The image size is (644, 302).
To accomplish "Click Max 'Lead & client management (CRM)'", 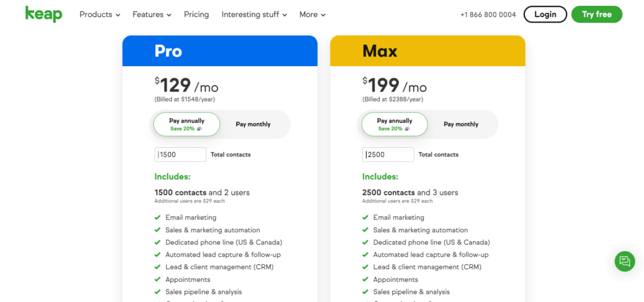I will tap(427, 267).
